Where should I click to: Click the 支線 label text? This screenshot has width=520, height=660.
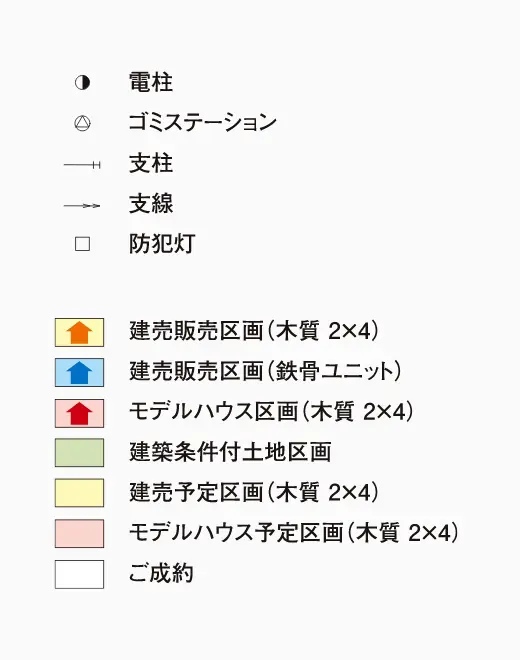tap(151, 204)
